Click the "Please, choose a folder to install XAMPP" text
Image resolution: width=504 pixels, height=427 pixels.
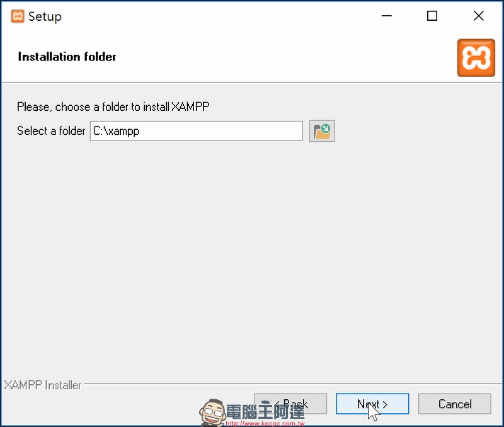point(113,106)
